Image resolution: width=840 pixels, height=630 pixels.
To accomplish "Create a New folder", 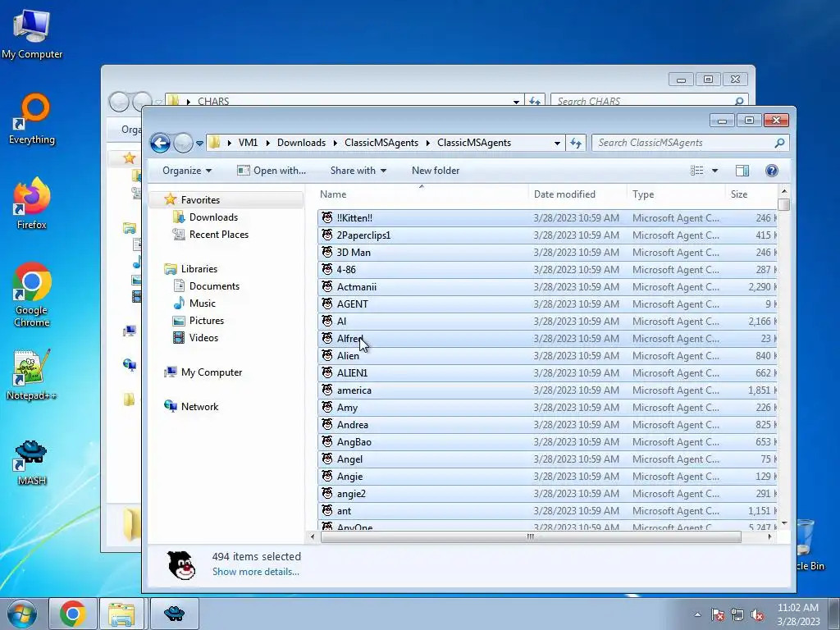I will click(x=436, y=171).
